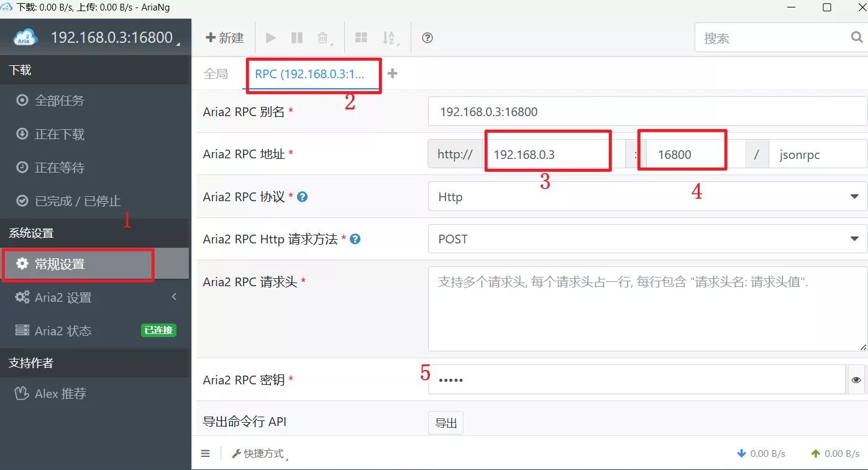Click the Aria2 状态 server icon
This screenshot has width=868, height=470.
coord(22,330)
